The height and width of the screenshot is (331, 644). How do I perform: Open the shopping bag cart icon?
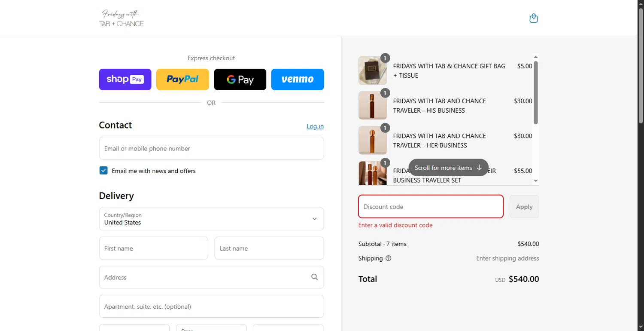coord(534,18)
